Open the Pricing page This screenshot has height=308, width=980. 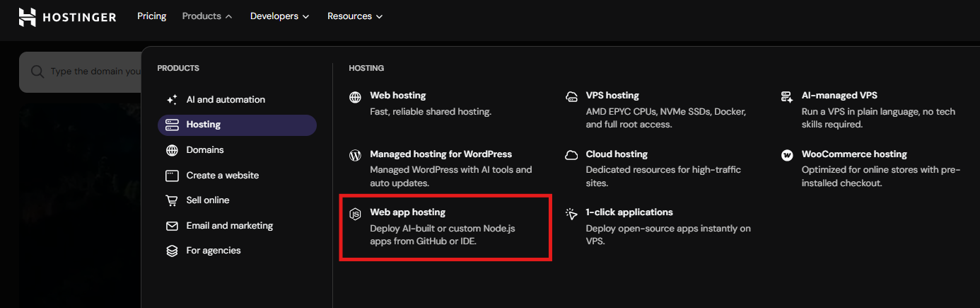coord(151,16)
